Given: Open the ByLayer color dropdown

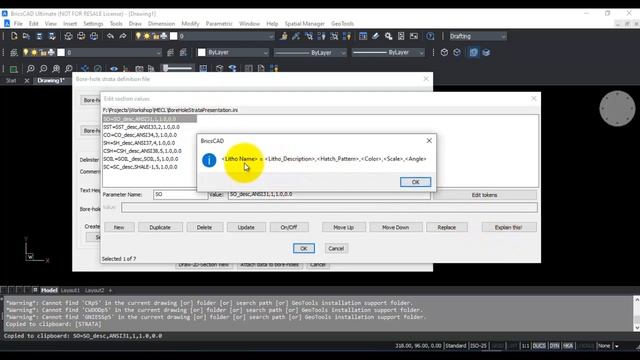Looking at the screenshot, I should 233,52.
